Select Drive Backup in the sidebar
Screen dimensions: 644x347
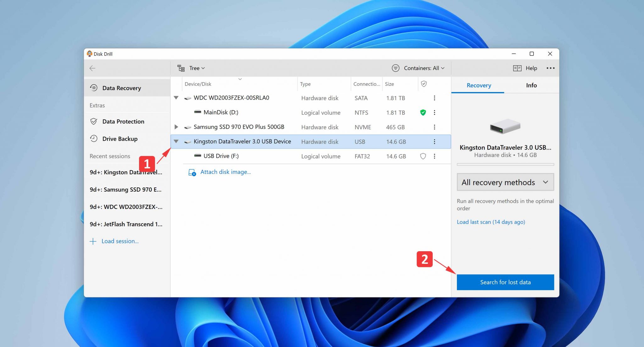(127, 138)
